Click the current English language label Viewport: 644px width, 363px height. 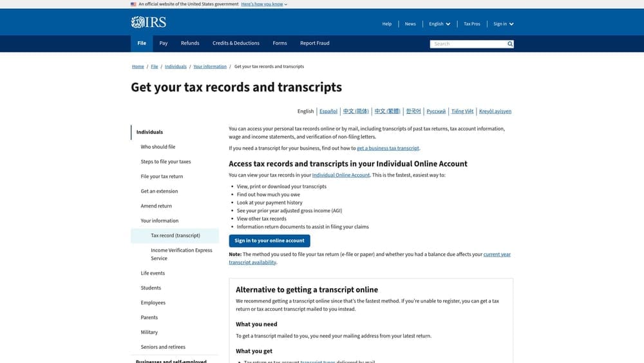[x=305, y=112]
